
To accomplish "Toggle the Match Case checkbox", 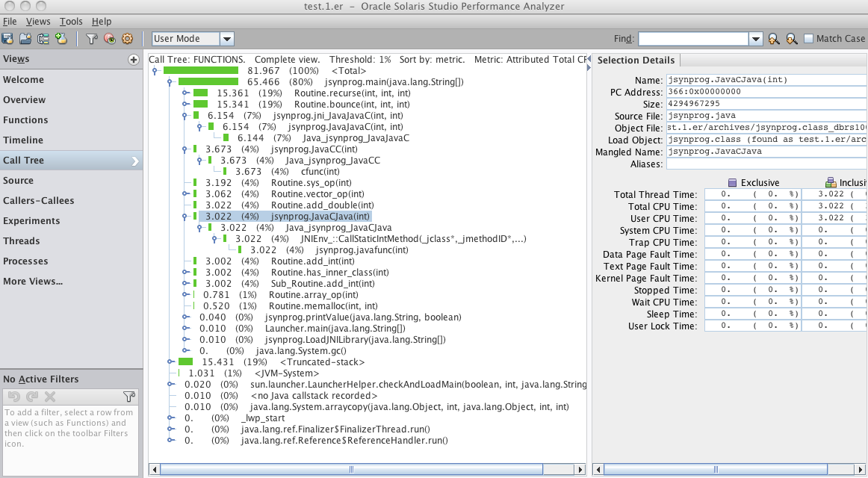I will tap(808, 38).
